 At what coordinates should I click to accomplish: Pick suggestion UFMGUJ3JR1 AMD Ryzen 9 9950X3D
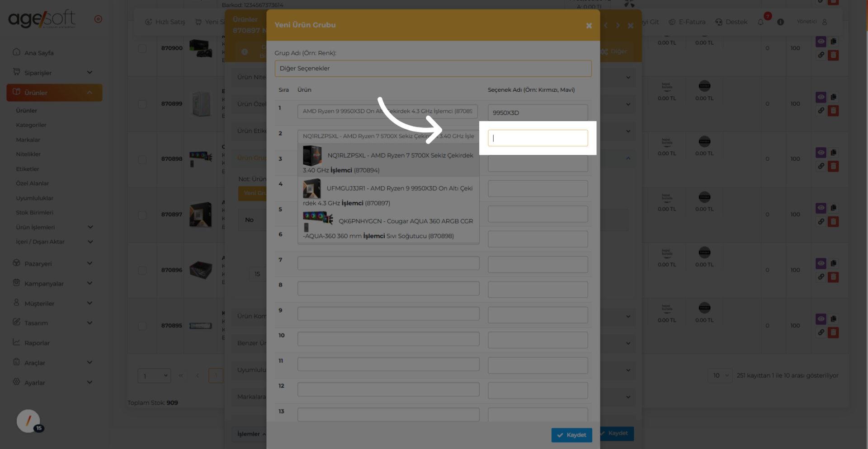point(388,193)
